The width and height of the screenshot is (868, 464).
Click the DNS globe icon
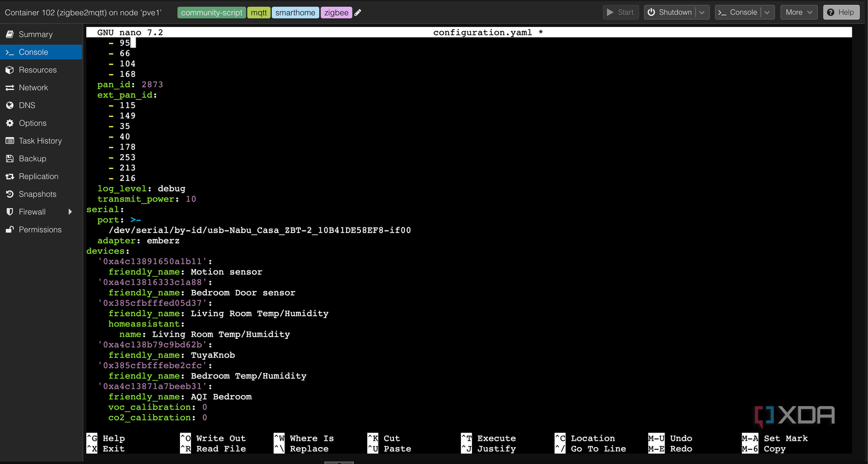[9, 105]
